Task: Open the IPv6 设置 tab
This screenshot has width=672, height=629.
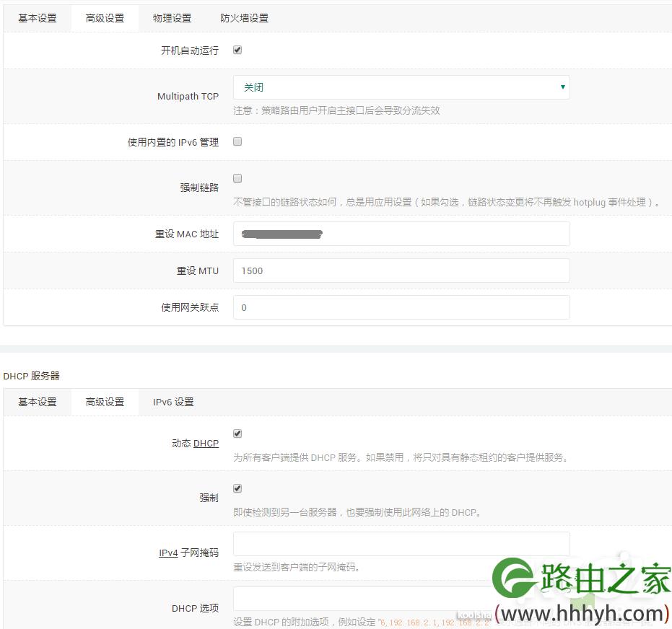Action: click(173, 402)
